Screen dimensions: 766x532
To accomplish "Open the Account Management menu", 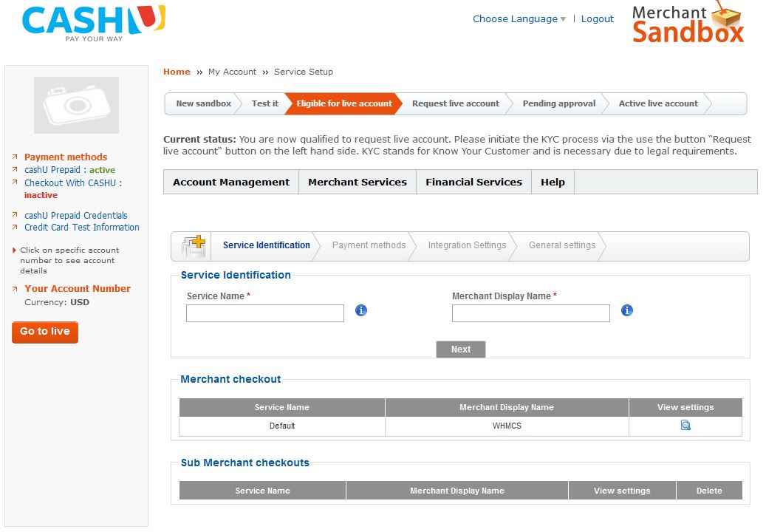I will [231, 183].
